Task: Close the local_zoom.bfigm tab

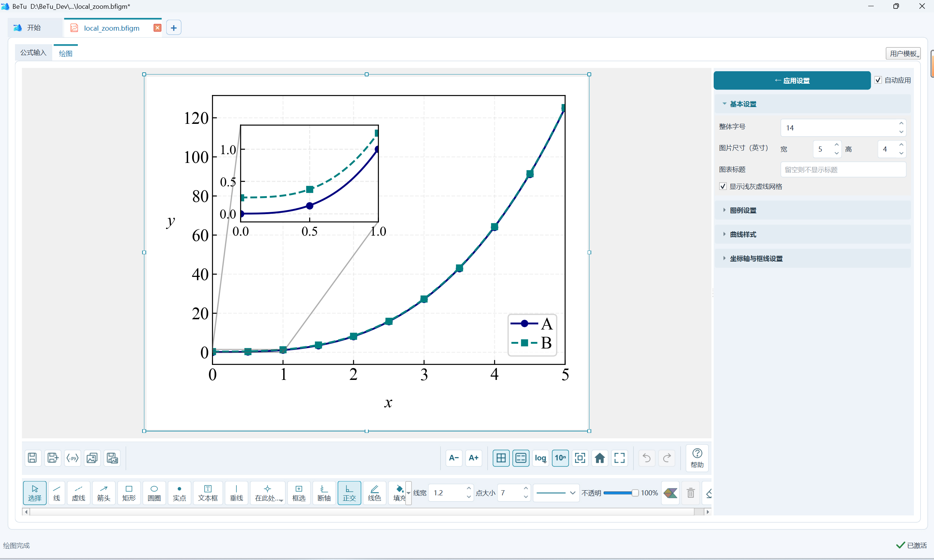Action: coord(157,28)
